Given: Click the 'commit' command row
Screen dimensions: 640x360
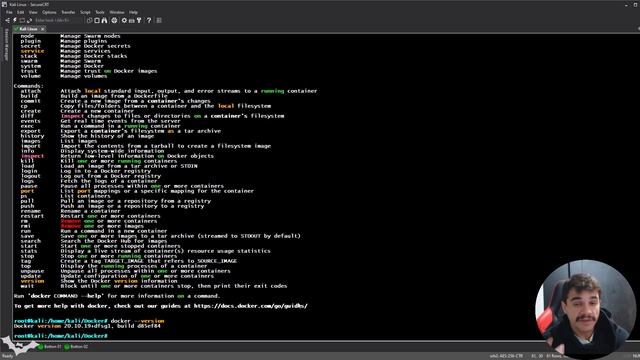Looking at the screenshot, I should coord(116,101).
